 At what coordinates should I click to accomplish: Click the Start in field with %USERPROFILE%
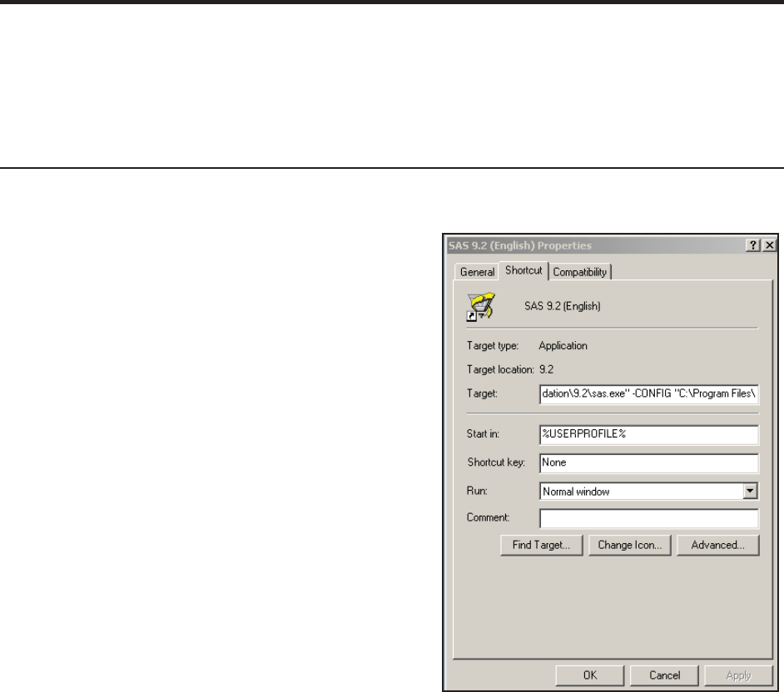(x=649, y=434)
